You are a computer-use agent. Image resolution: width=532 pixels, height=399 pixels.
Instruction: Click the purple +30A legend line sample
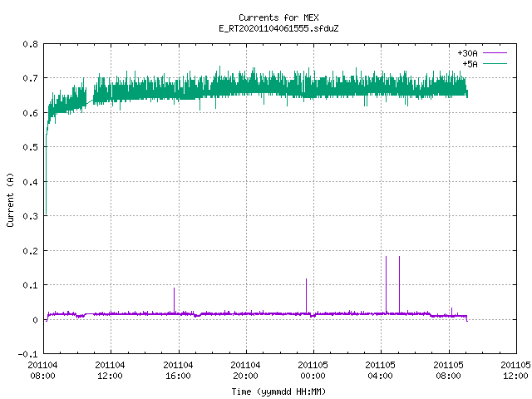495,53
